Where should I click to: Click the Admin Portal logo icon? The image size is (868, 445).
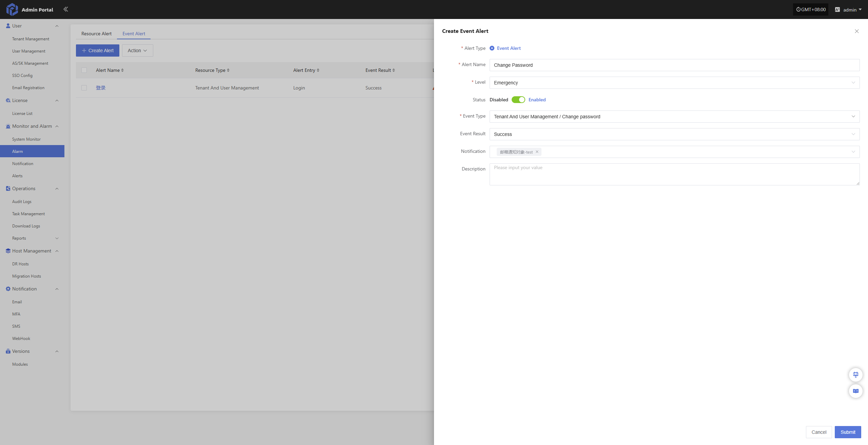pos(12,9)
